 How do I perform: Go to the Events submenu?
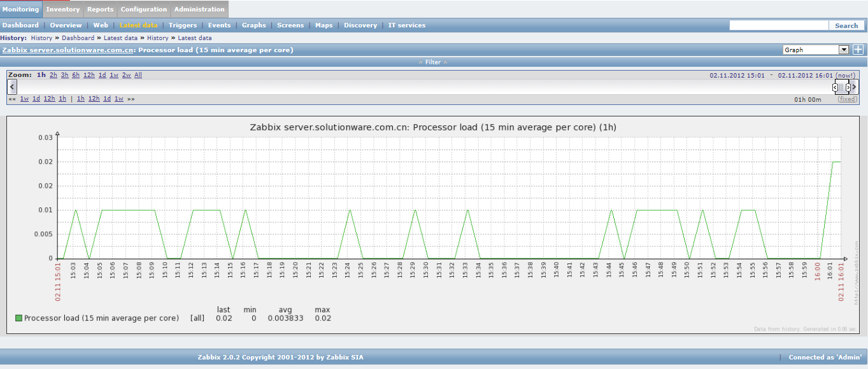tap(220, 25)
